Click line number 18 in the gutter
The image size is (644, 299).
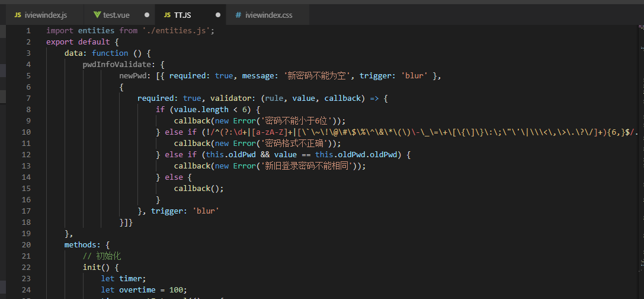coord(26,222)
